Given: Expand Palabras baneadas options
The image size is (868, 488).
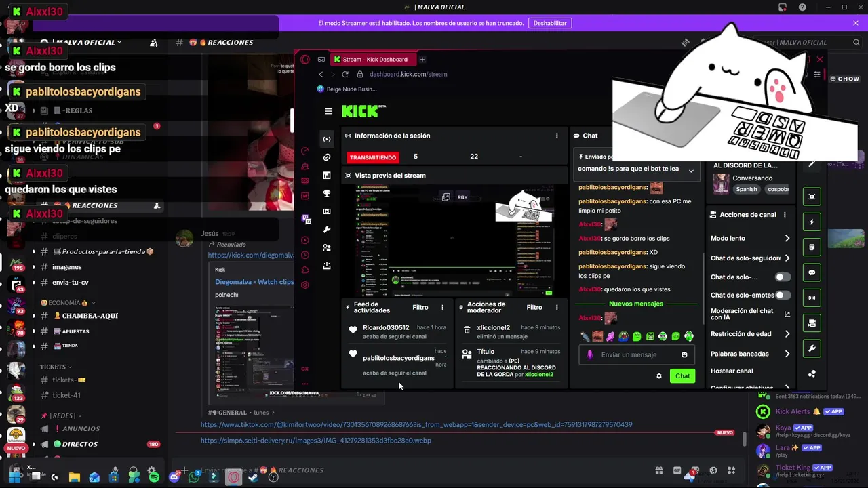Looking at the screenshot, I should (x=787, y=354).
